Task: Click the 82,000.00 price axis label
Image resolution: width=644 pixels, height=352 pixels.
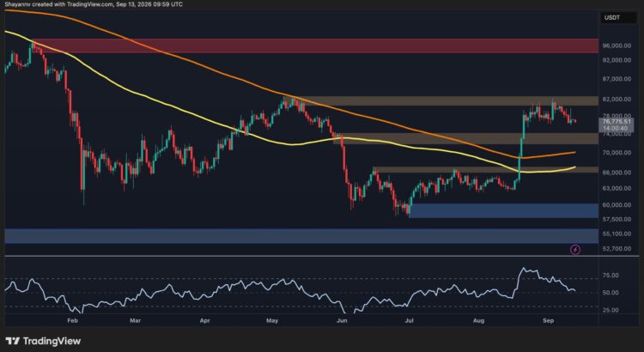Action: click(x=617, y=100)
